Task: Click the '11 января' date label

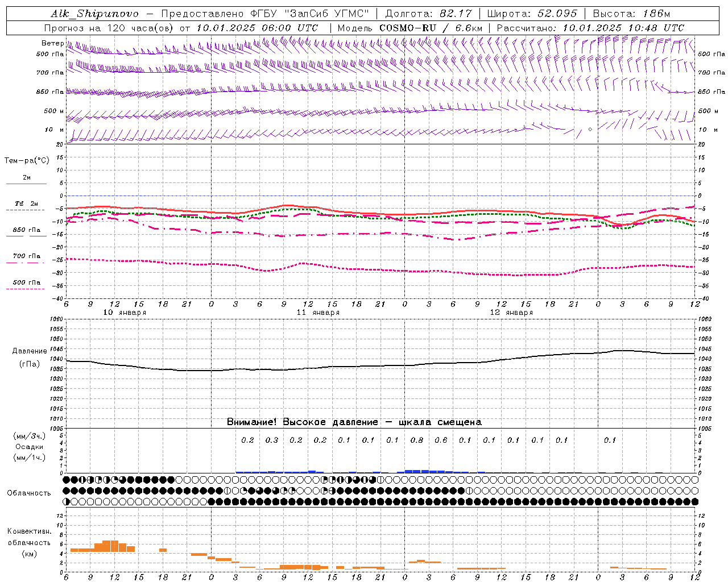Action: click(318, 313)
